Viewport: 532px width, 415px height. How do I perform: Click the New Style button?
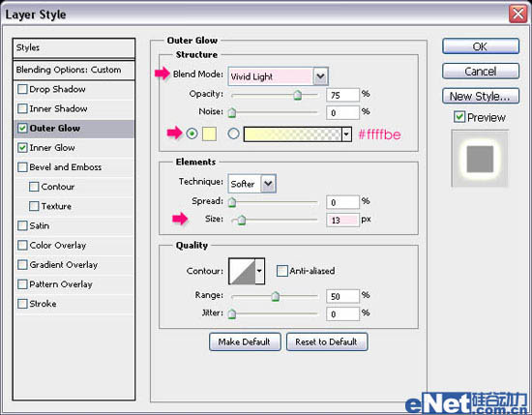(481, 96)
